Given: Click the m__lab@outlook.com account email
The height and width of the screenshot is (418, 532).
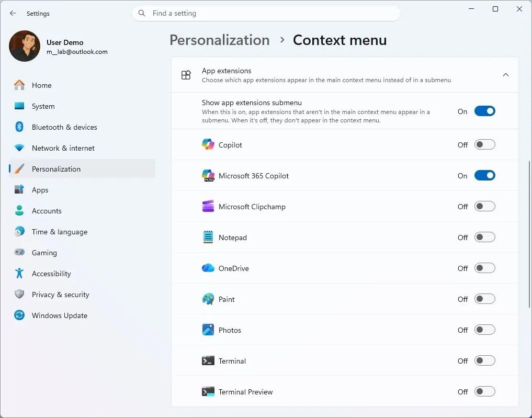Looking at the screenshot, I should [77, 52].
